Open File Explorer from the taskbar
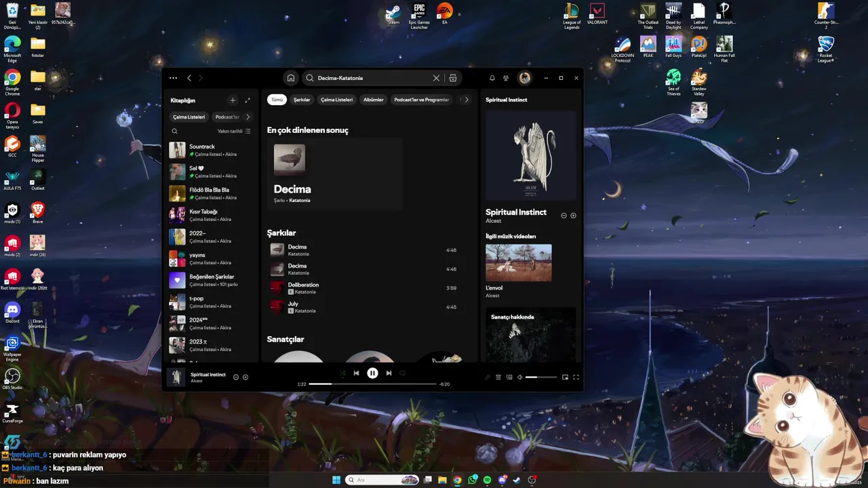 (x=442, y=480)
